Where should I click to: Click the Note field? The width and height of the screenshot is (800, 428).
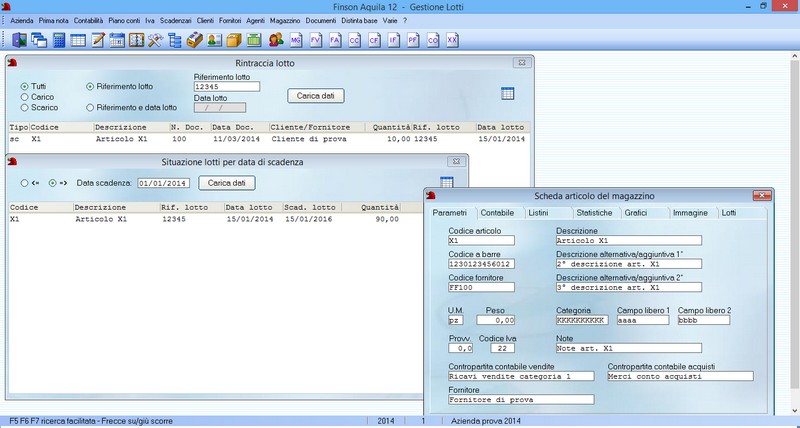pos(629,348)
